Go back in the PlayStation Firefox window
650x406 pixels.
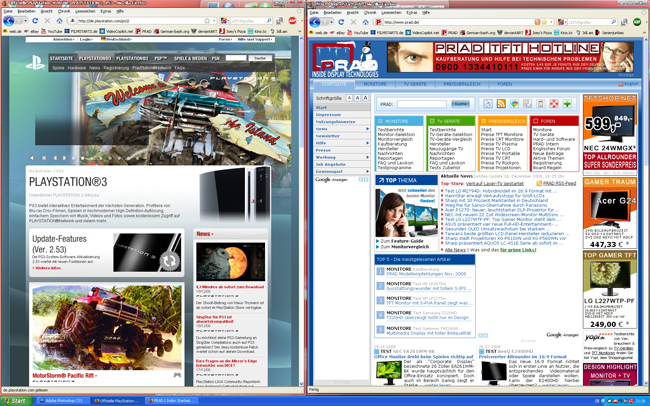(9, 21)
